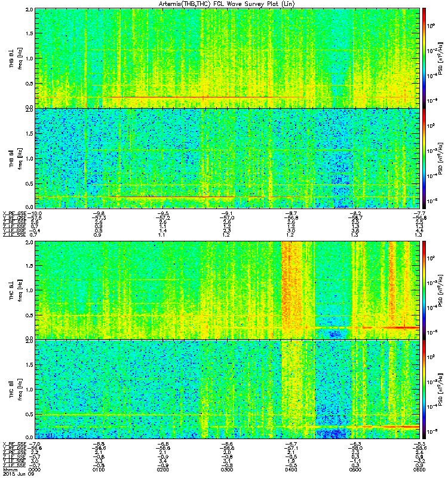The height and width of the screenshot is (478, 448).
Task: Click the PSD color bar of THC B-perpendicular panel
Action: 424,290
